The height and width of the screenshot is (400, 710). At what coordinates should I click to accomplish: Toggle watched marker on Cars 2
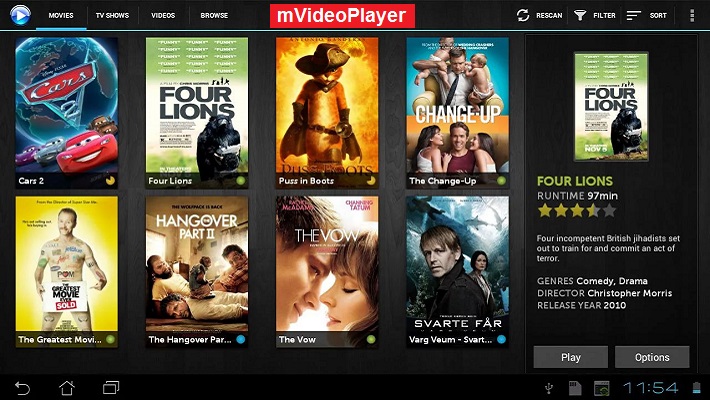(110, 181)
